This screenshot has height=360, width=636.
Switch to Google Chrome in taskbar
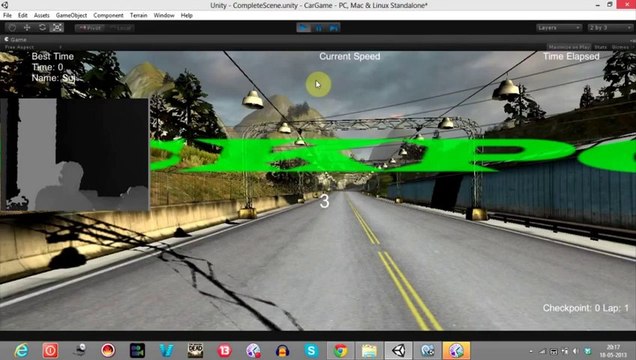tap(340, 350)
